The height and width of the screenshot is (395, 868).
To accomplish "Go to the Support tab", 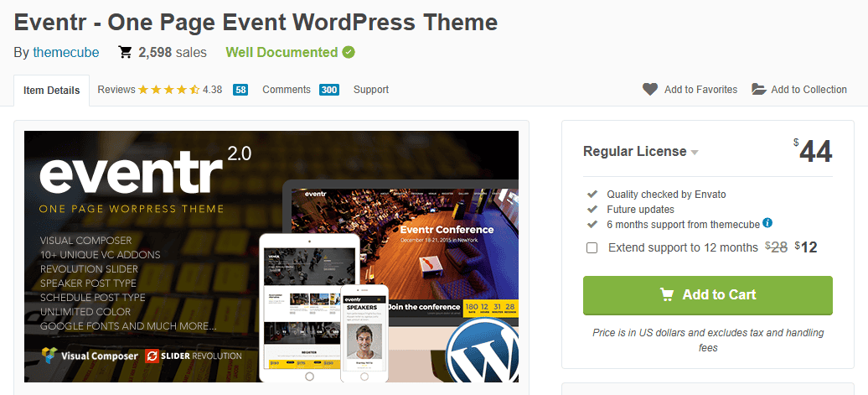I will coord(371,90).
